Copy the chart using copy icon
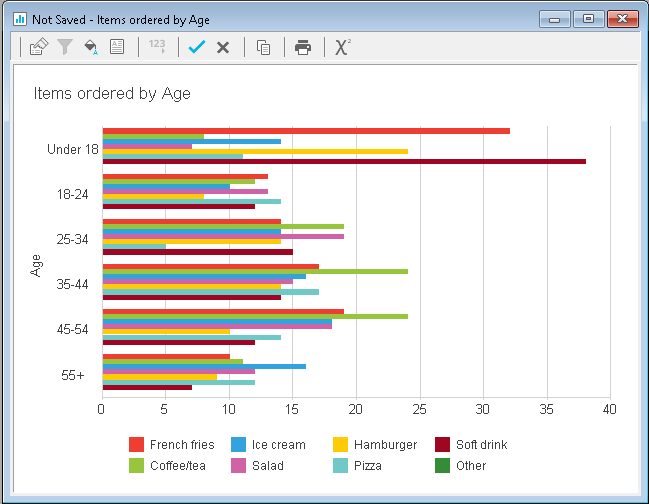This screenshot has height=504, width=649. (263, 47)
